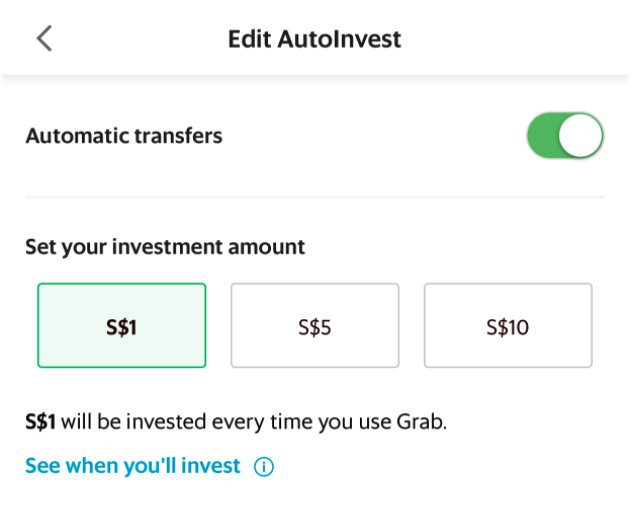Switch amount to the S$5 box
The image size is (641, 506).
click(x=315, y=325)
